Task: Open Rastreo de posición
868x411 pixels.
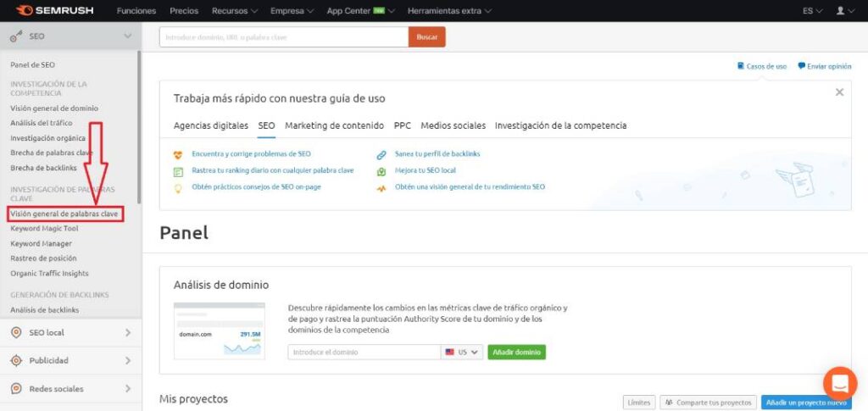Action: click(43, 258)
